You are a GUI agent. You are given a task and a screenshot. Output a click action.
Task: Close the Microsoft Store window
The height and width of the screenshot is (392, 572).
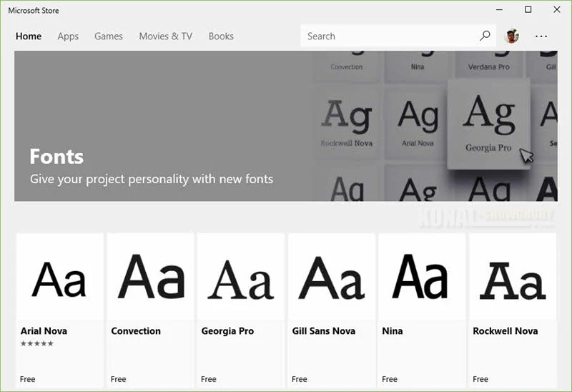(557, 9)
